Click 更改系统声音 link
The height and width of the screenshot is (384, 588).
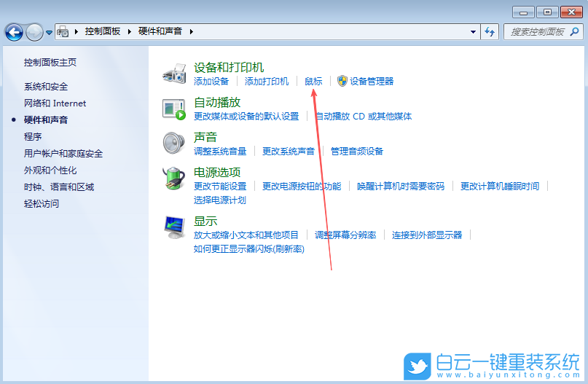[289, 151]
